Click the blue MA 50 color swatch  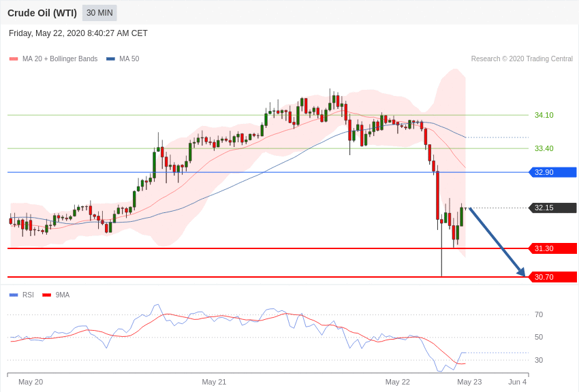pos(110,59)
